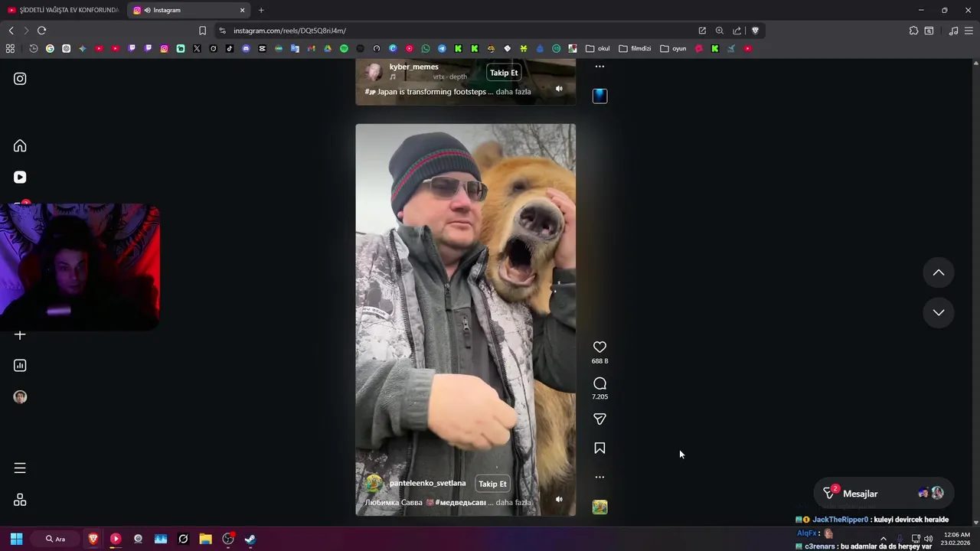Open comments on the bear reel

tap(599, 383)
